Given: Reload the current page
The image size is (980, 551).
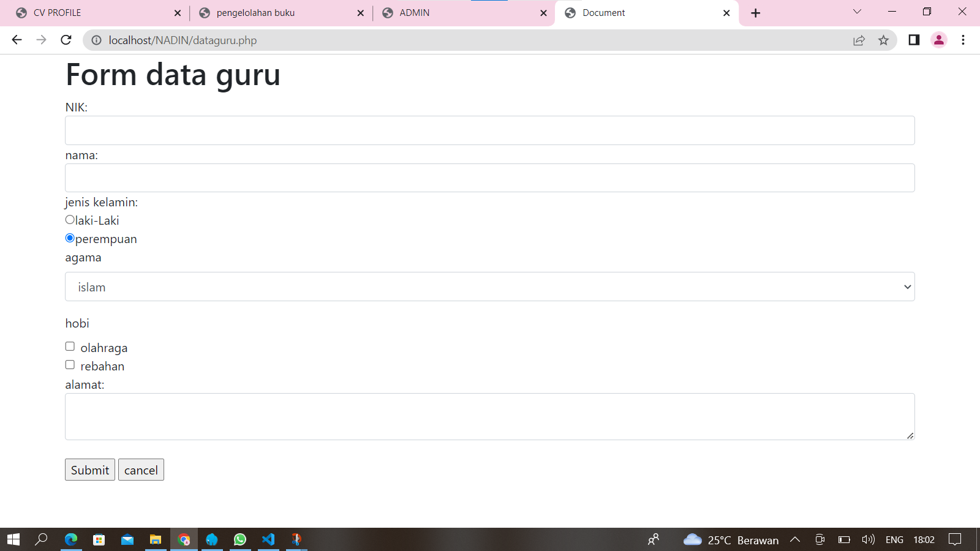Looking at the screenshot, I should click(x=66, y=40).
